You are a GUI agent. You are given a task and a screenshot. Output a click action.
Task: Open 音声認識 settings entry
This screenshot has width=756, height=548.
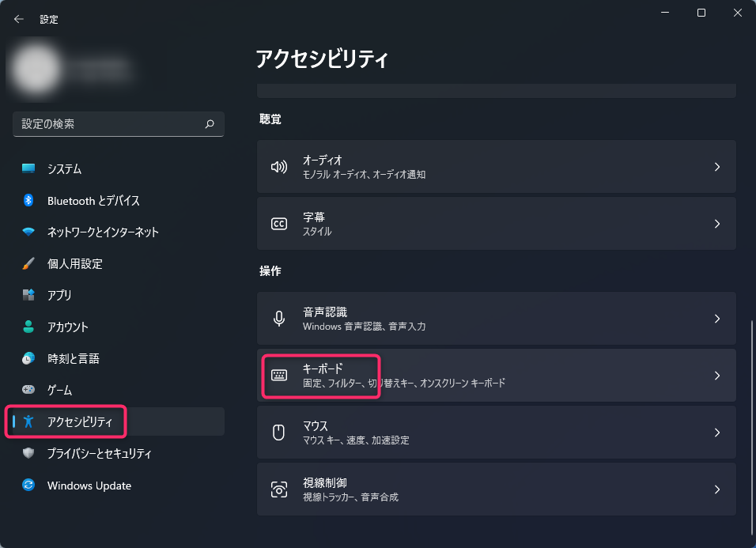point(496,318)
